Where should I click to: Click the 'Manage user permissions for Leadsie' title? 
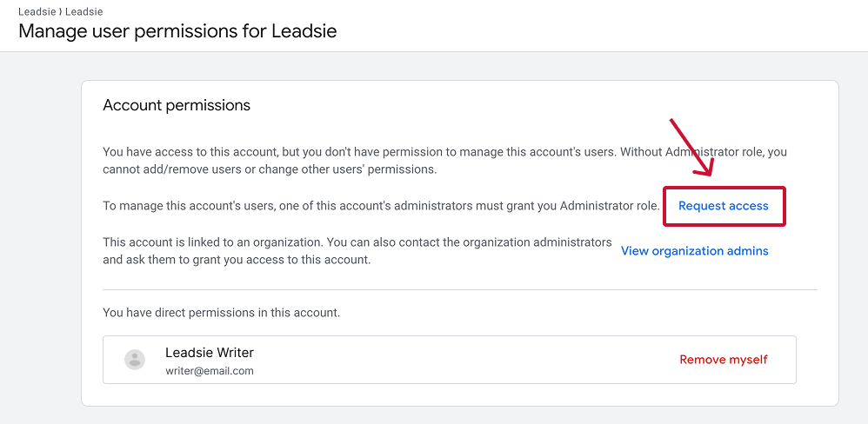coord(177,30)
